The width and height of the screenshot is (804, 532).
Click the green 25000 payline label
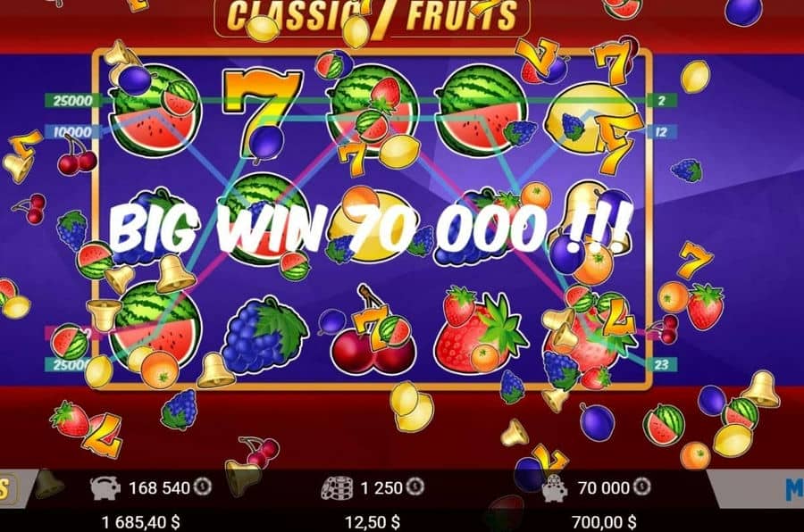[x=71, y=101]
